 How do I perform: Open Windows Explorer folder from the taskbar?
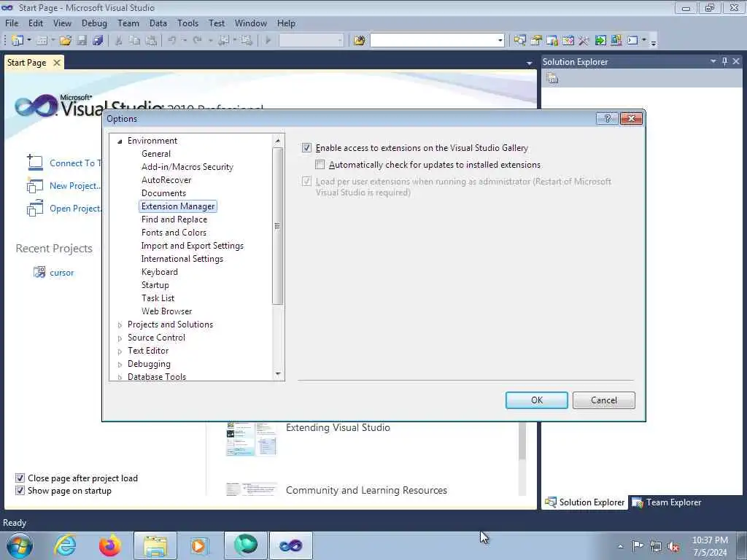pyautogui.click(x=155, y=545)
